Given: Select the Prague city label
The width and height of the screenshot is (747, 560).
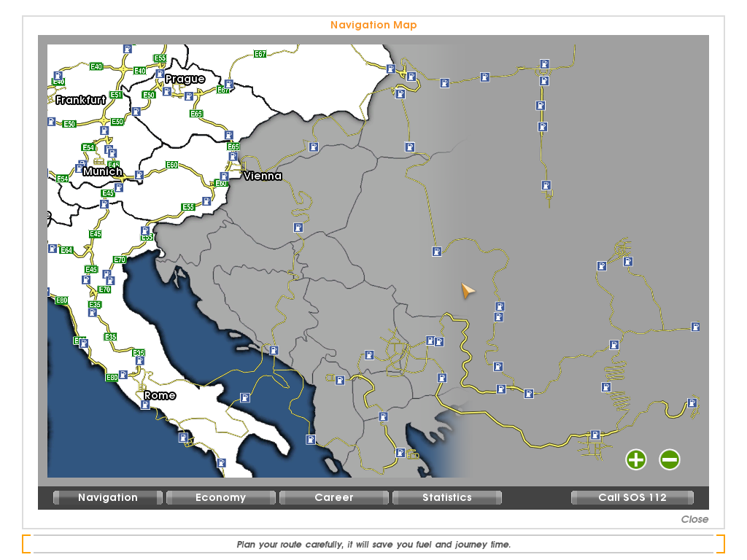Looking at the screenshot, I should coord(185,79).
